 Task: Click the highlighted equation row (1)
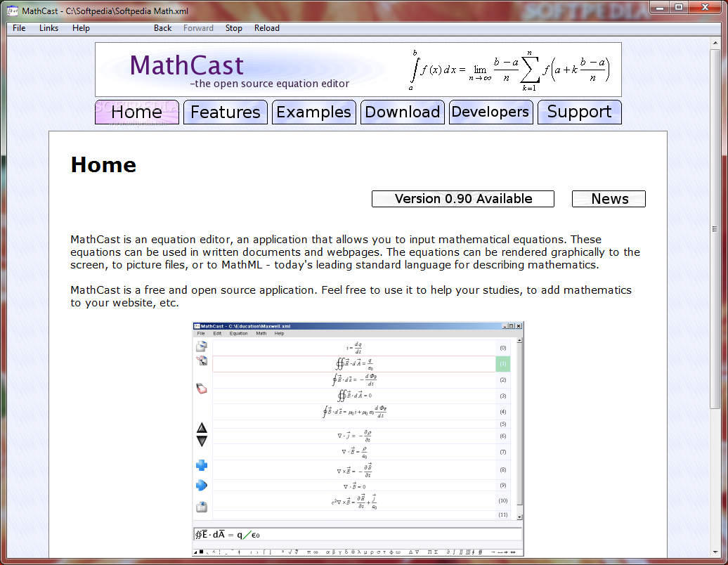pyautogui.click(x=361, y=364)
